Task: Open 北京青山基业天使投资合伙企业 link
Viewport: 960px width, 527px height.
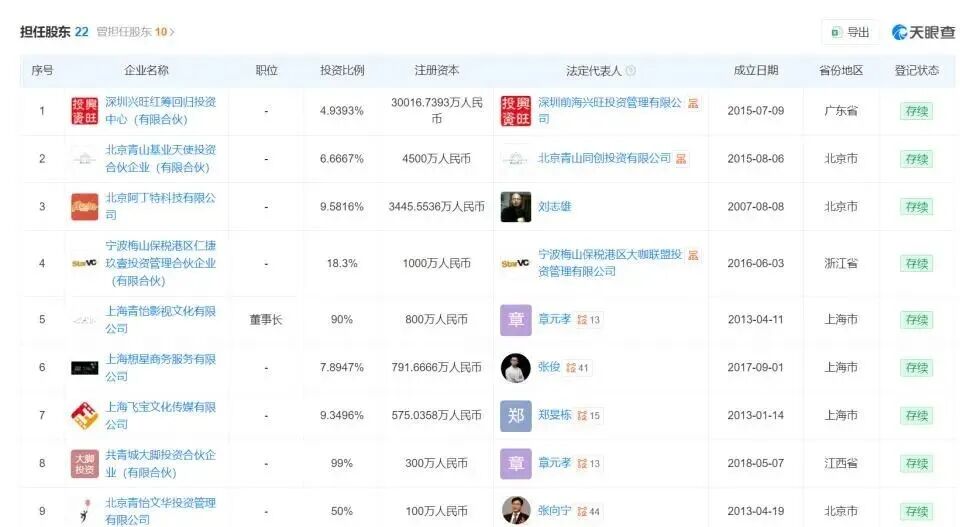Action: (160, 159)
